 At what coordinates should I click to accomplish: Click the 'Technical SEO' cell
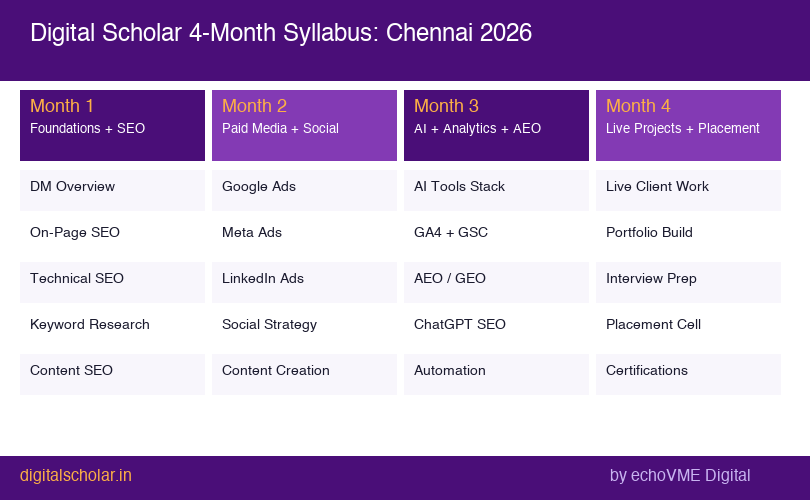pyautogui.click(x=113, y=282)
